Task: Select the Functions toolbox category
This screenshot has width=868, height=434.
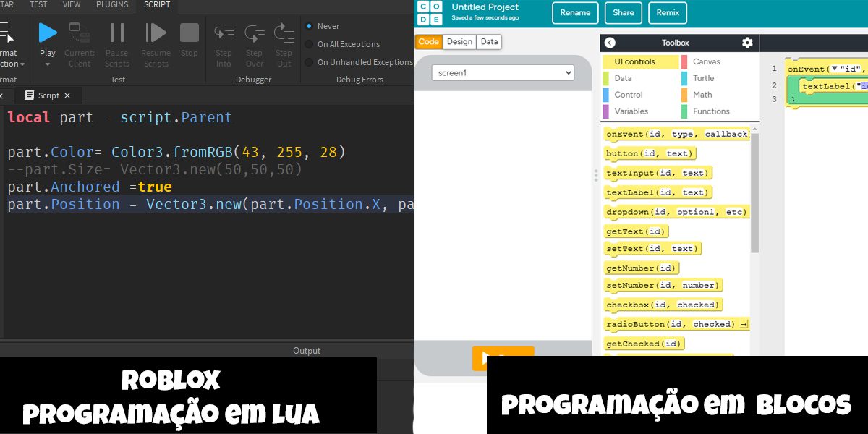Action: tap(719, 111)
